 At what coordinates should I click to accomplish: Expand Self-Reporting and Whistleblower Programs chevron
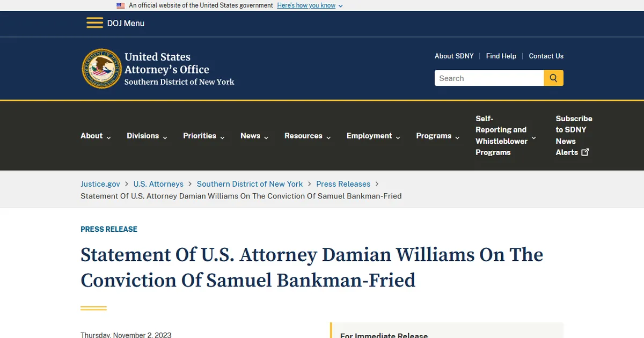click(x=533, y=137)
